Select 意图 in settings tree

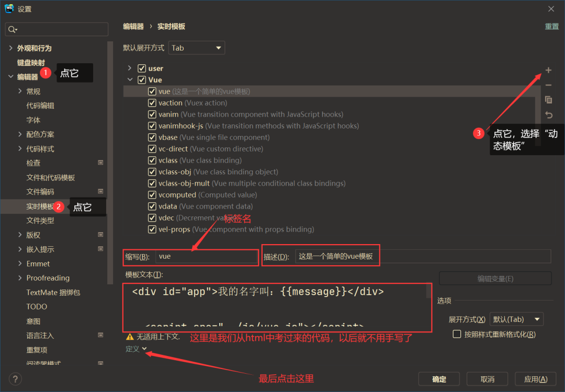(33, 321)
